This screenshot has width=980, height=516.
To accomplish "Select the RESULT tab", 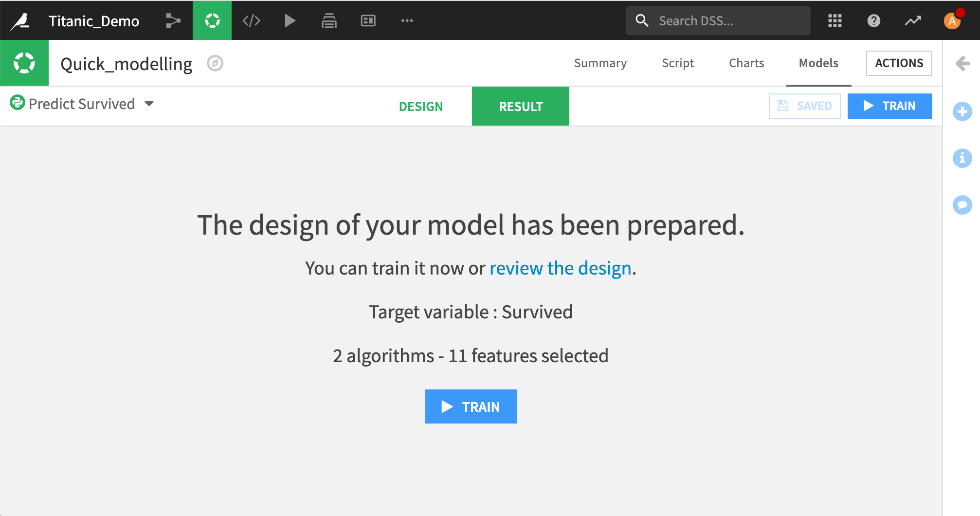I will click(x=521, y=106).
